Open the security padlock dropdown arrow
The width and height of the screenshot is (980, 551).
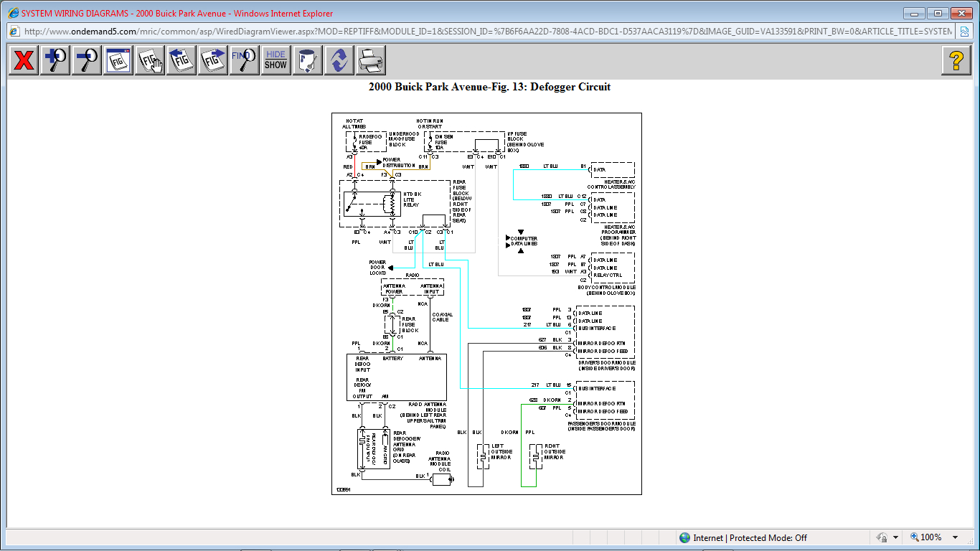(895, 537)
